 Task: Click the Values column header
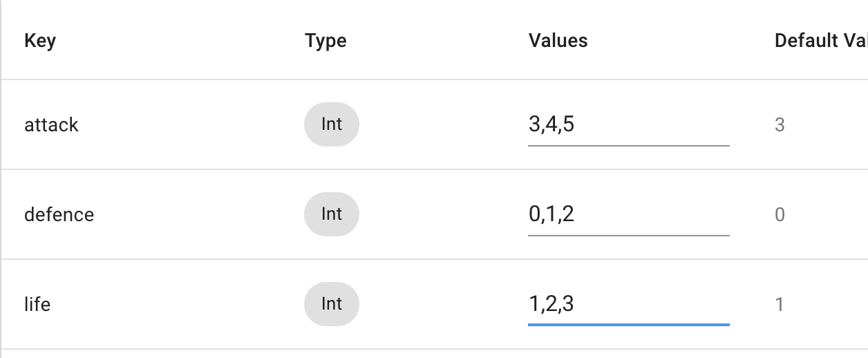pos(558,41)
